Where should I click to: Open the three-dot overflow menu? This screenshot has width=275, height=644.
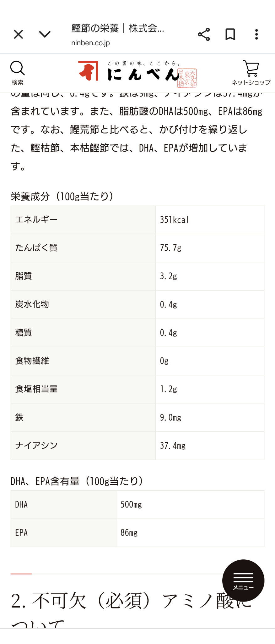256,34
